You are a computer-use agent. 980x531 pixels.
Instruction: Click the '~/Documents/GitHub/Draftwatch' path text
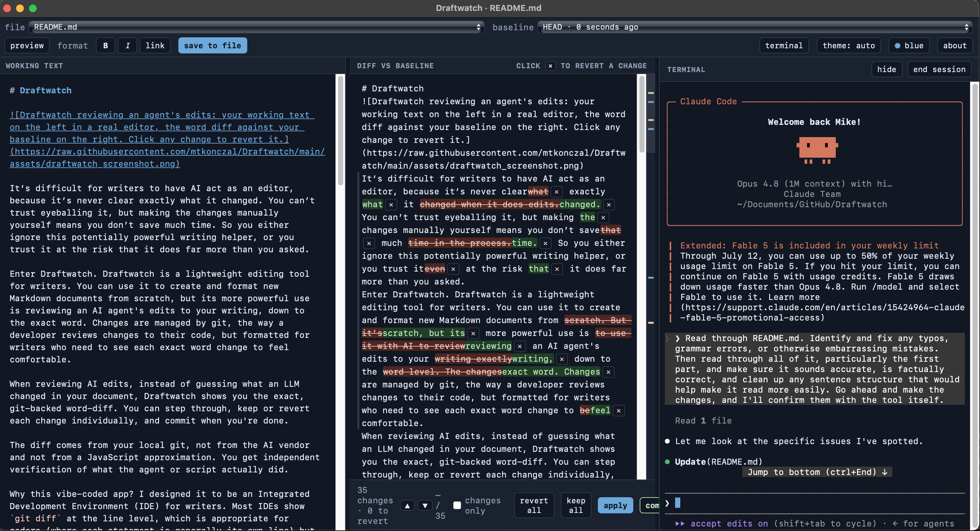[812, 205]
